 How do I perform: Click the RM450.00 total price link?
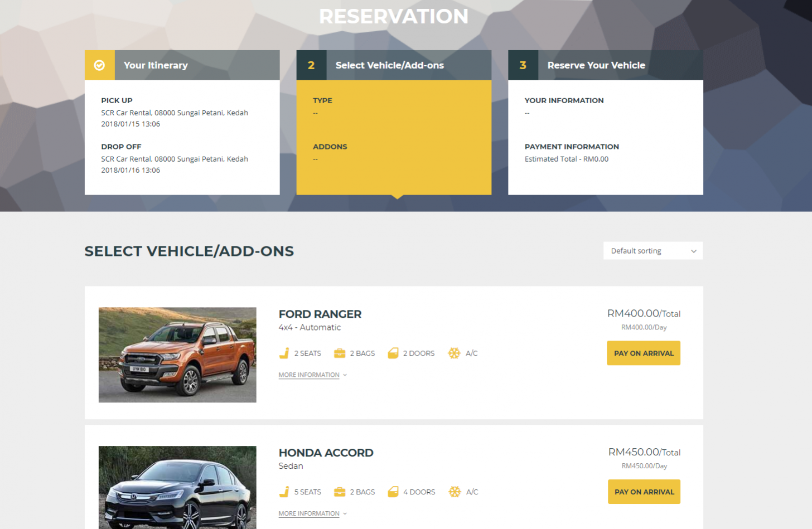tap(634, 452)
